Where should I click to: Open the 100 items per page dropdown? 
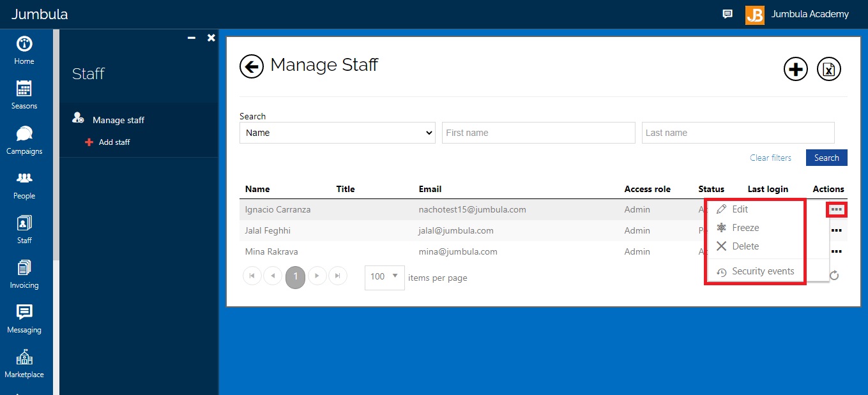click(385, 277)
